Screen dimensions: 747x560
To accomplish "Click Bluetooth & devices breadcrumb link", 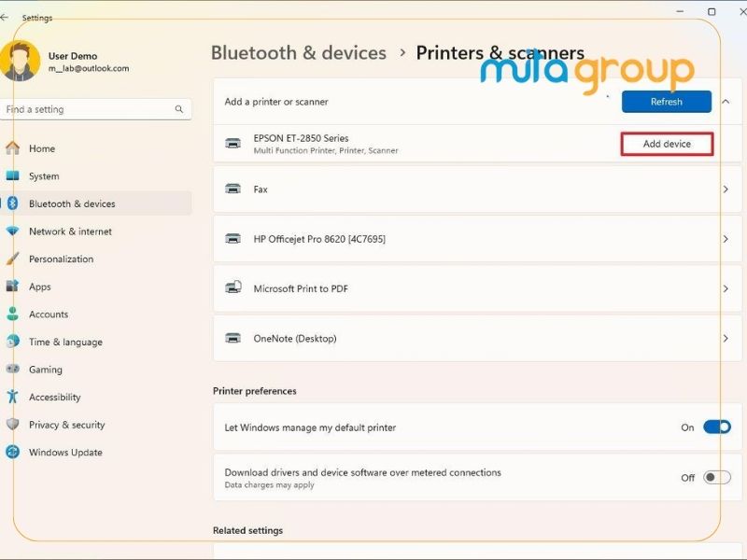I will point(299,53).
